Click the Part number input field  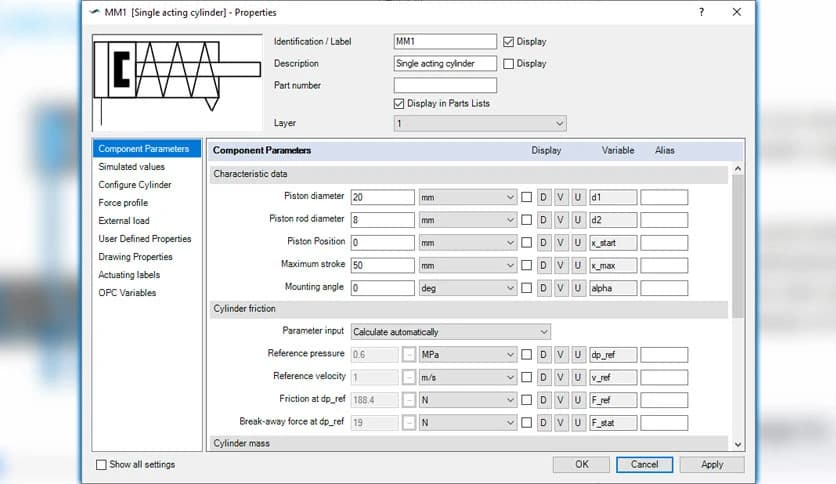(445, 85)
